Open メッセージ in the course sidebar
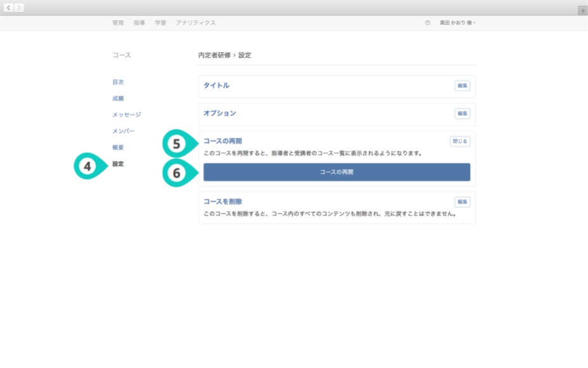Screen dimensions: 588x368 point(126,114)
